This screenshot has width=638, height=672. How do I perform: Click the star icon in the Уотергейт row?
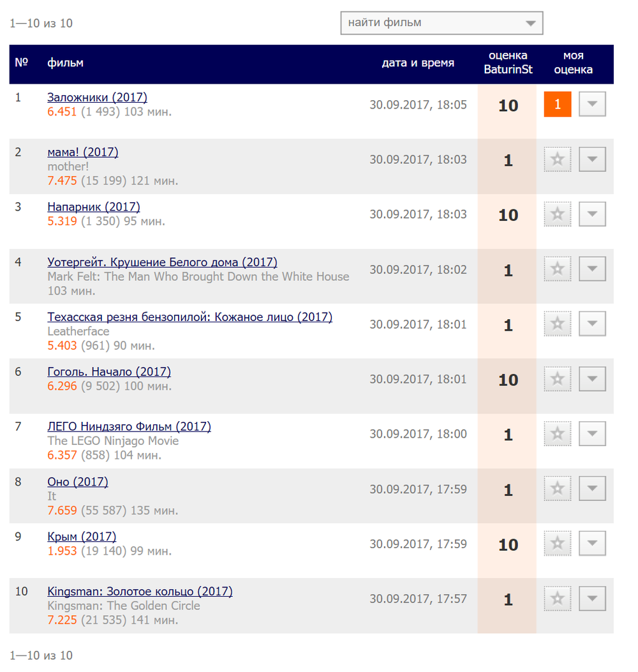click(x=557, y=269)
